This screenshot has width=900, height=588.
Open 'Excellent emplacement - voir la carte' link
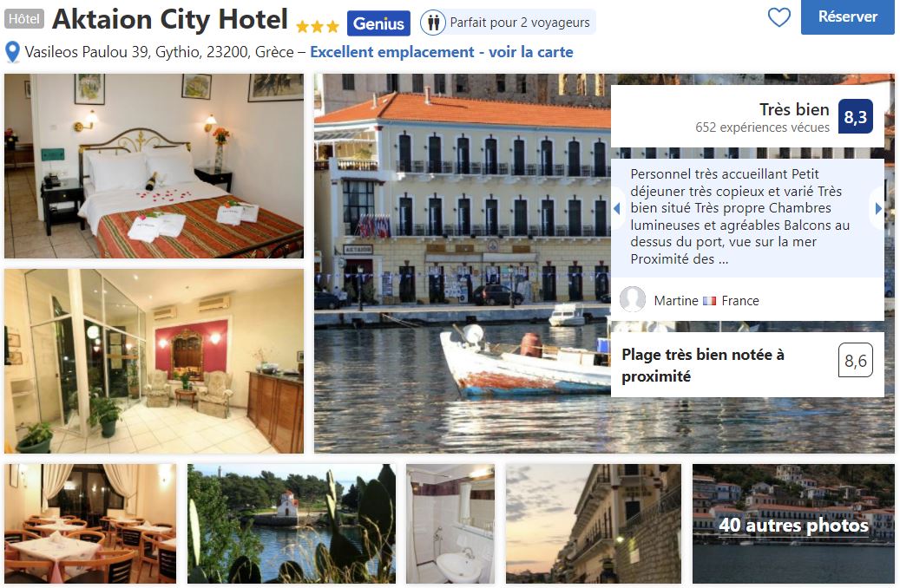tap(442, 52)
